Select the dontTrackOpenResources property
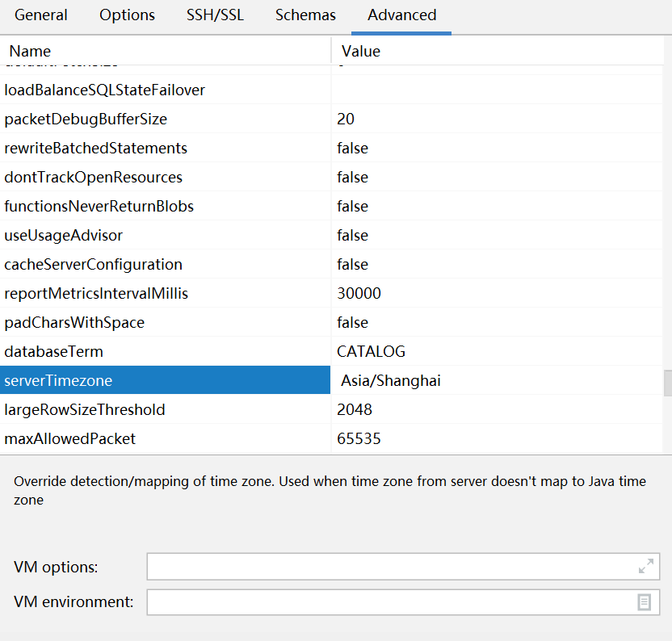The height and width of the screenshot is (641, 672). 165,178
